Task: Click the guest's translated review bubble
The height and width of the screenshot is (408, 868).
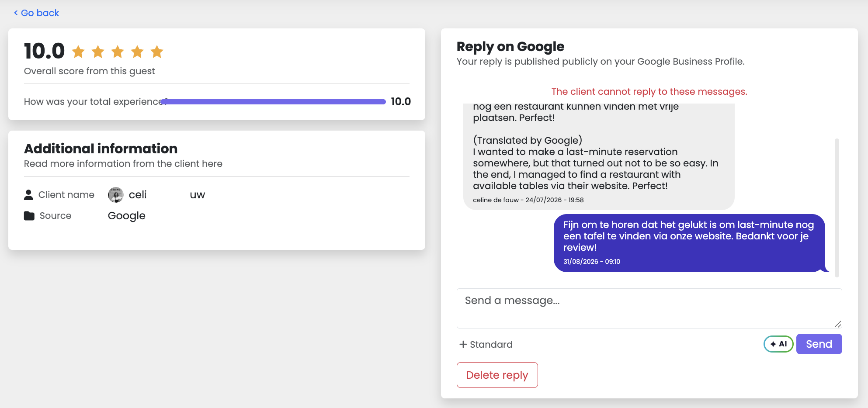Action: (599, 156)
